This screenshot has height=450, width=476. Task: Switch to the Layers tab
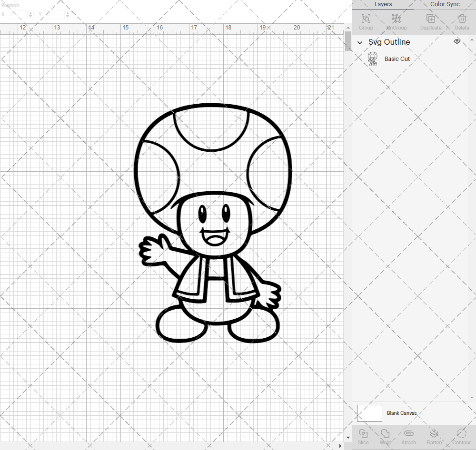point(383,4)
